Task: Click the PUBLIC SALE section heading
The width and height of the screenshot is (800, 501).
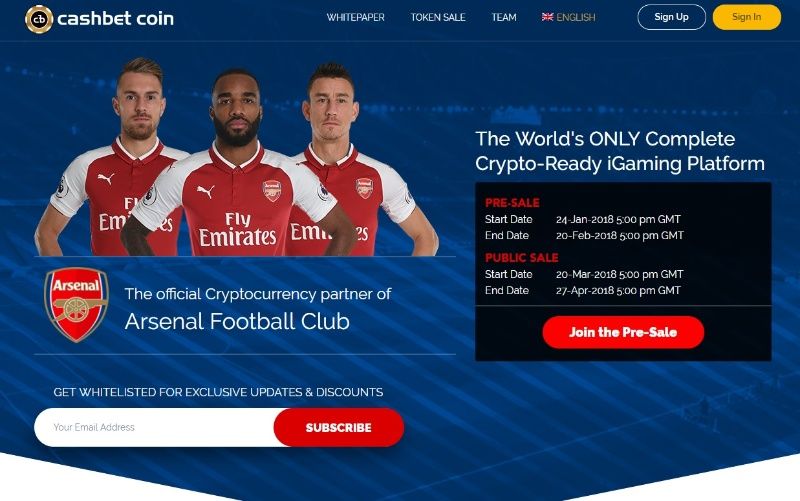Action: 521,258
